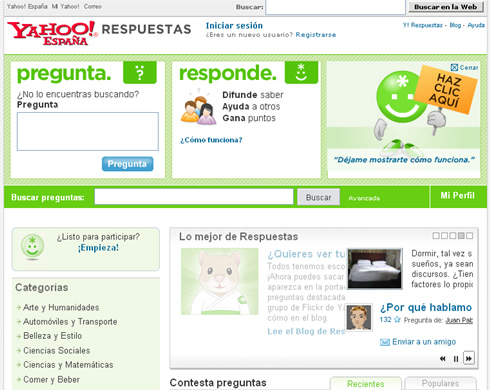The image size is (490, 390).
Task: Open Y! Respuestas header link
Action: point(422,25)
